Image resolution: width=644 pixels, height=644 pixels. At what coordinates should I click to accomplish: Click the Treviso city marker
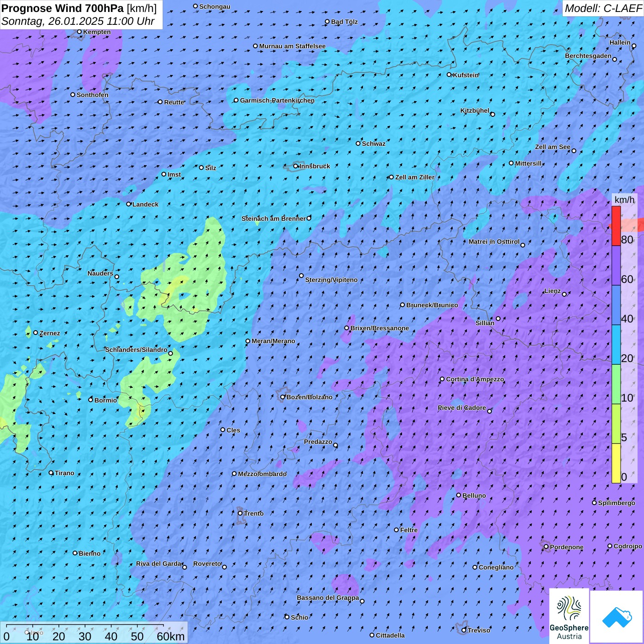(x=464, y=630)
